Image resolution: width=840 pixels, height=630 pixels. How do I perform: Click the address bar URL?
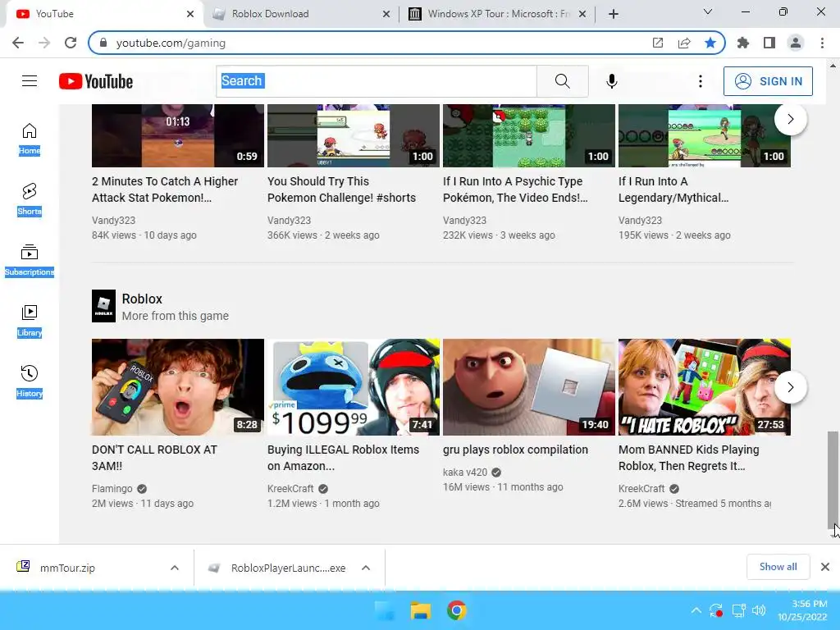171,43
